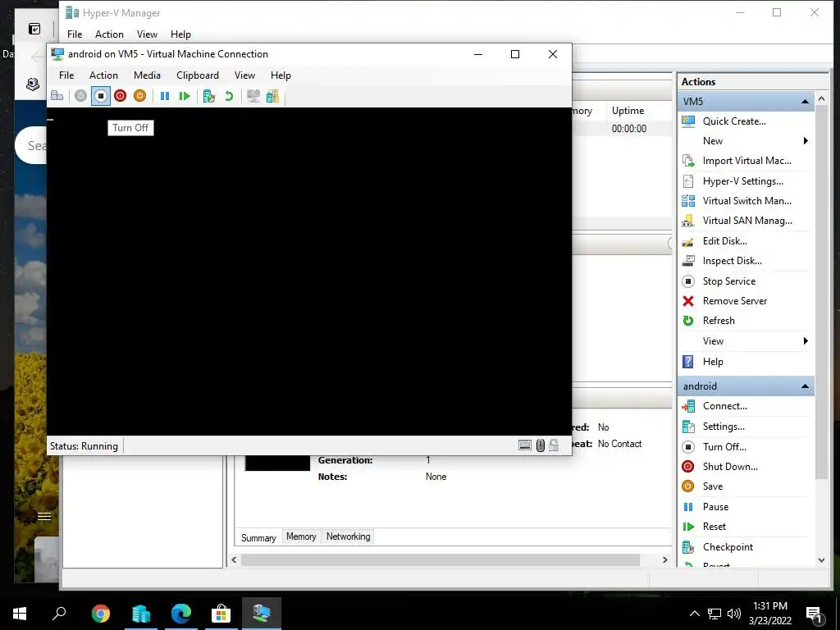Open Virtual Switch Manager action

point(746,201)
